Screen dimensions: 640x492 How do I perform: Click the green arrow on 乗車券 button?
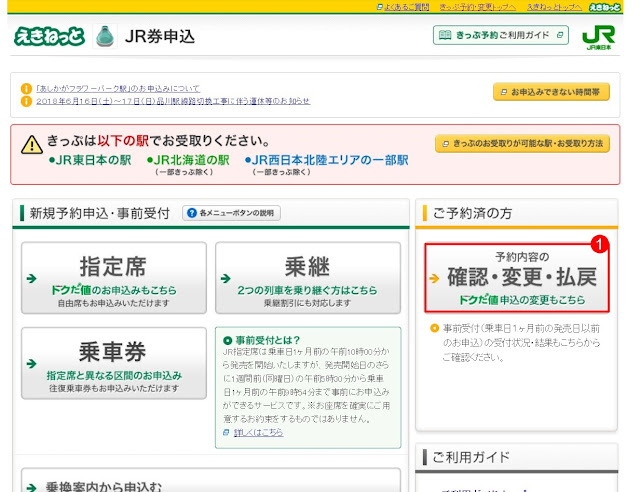[x=31, y=363]
